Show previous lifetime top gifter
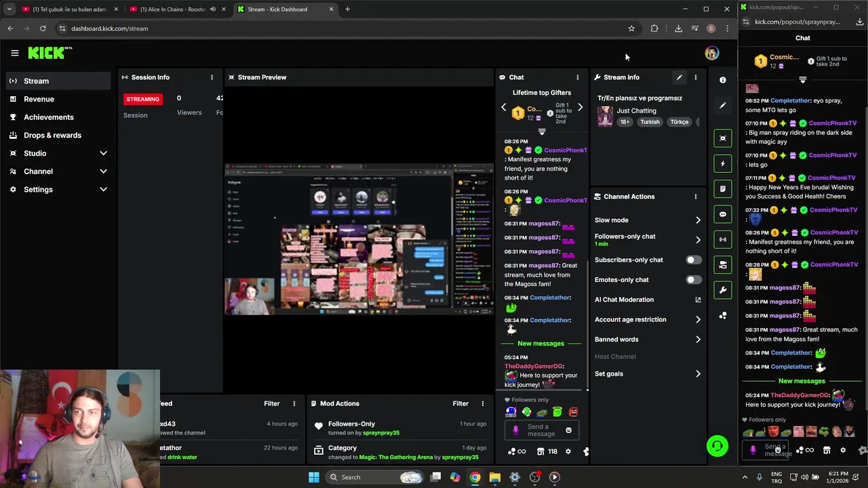 pos(503,107)
